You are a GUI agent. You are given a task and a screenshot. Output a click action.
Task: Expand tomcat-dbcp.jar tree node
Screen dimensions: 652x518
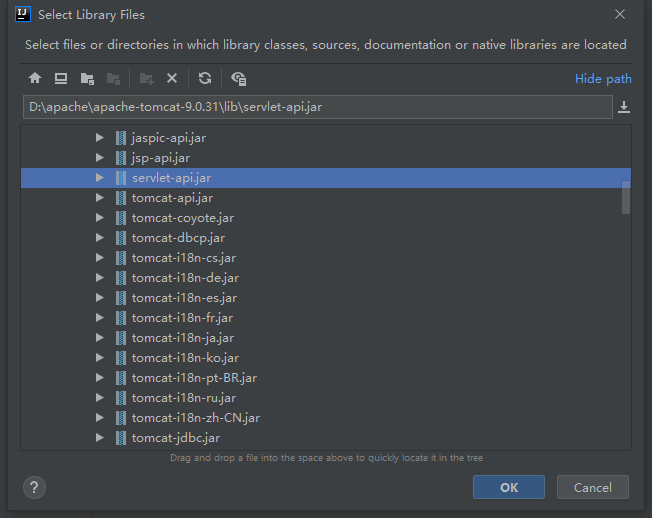pos(99,237)
